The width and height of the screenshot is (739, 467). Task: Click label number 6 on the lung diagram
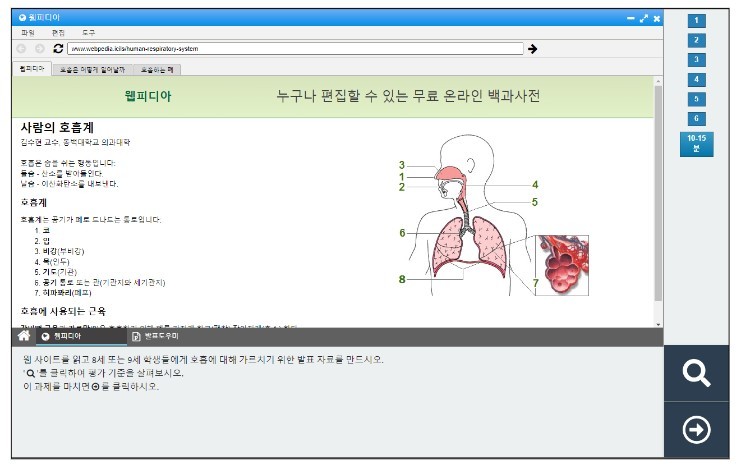coord(402,233)
